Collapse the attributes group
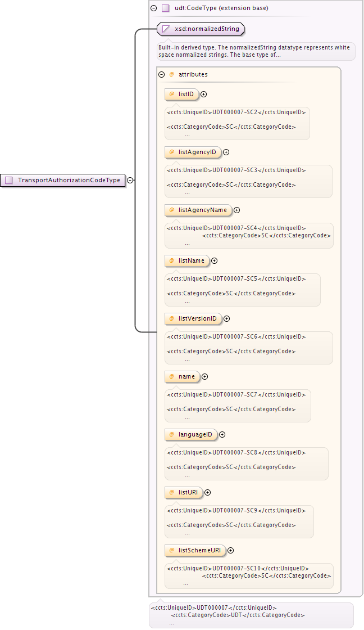The height and width of the screenshot is (630, 364). 162,74
